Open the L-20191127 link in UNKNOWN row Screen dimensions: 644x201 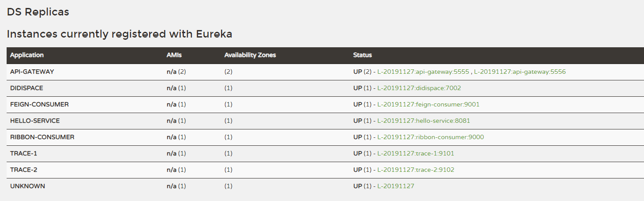pyautogui.click(x=396, y=186)
